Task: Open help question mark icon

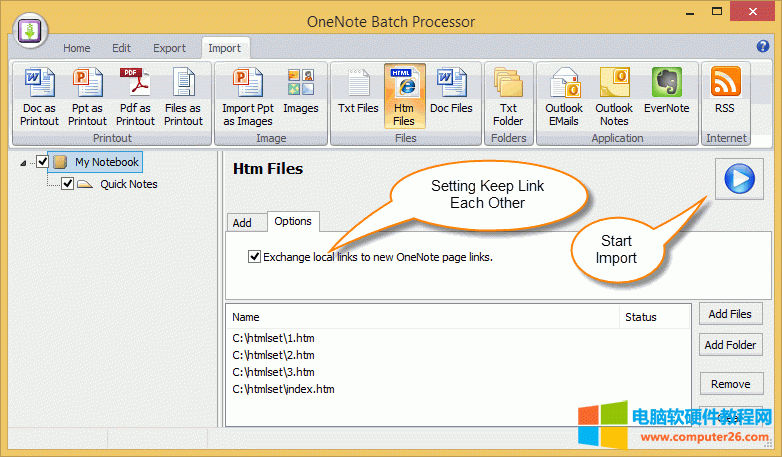Action: 763,46
